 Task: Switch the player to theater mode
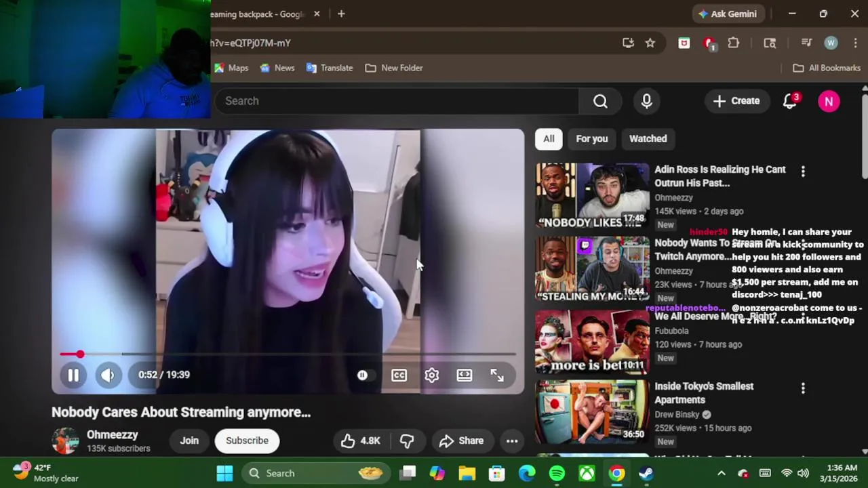465,375
